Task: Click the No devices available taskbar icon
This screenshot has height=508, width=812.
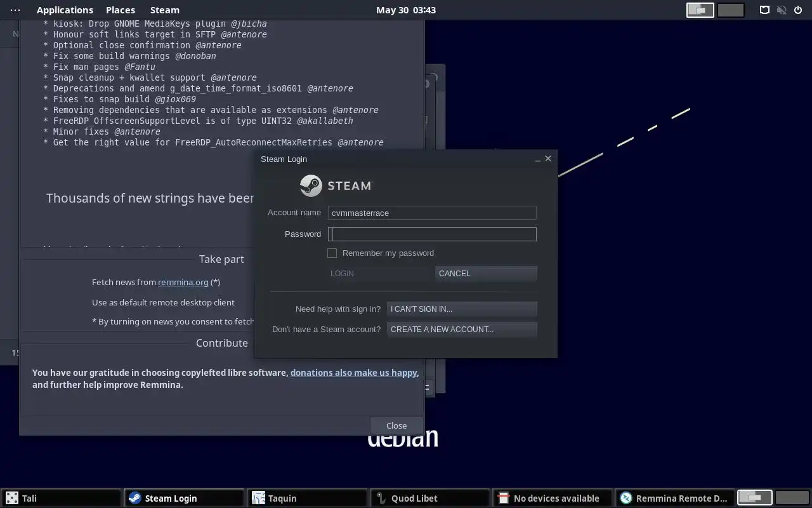Action: point(503,498)
